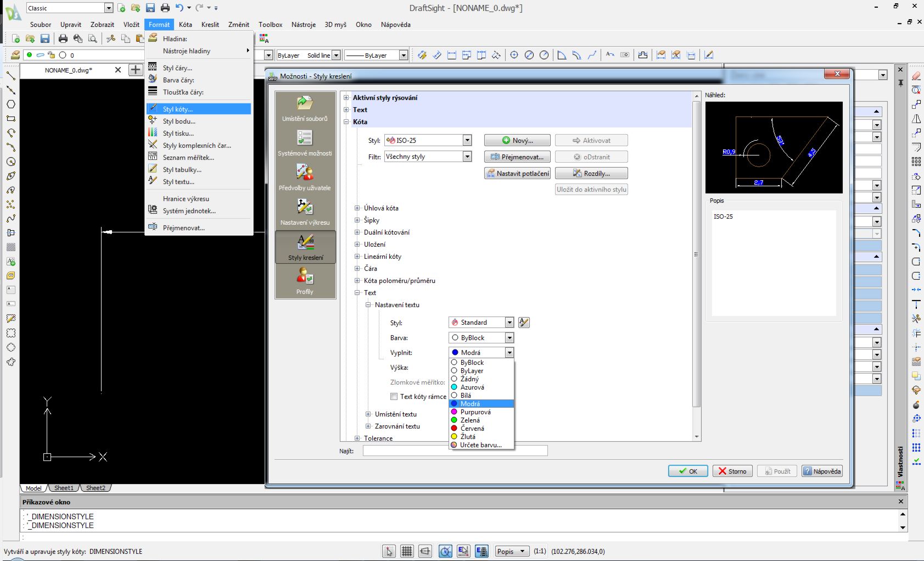Select Systém jednotek... from Formát menu

(199, 211)
